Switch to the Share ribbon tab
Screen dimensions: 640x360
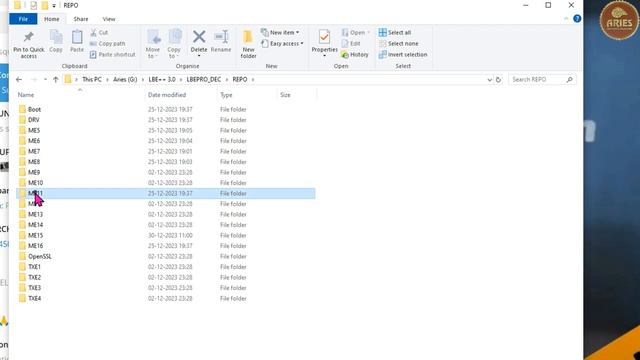coord(81,19)
